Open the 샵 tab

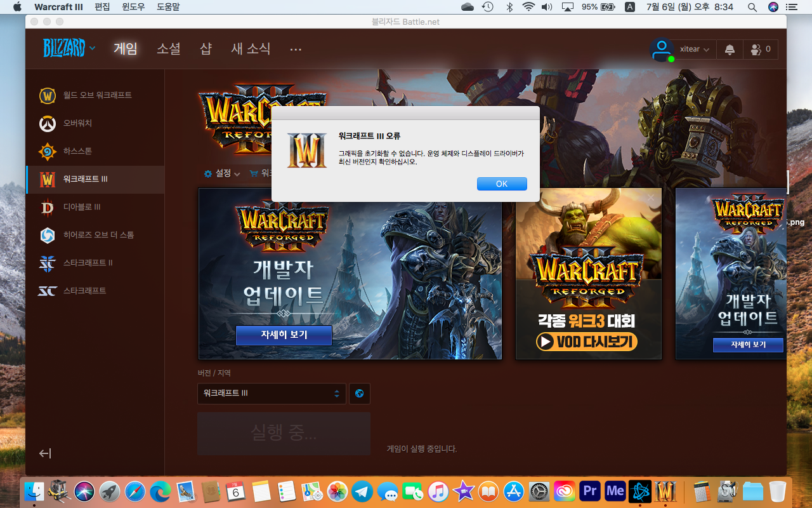[x=206, y=48]
